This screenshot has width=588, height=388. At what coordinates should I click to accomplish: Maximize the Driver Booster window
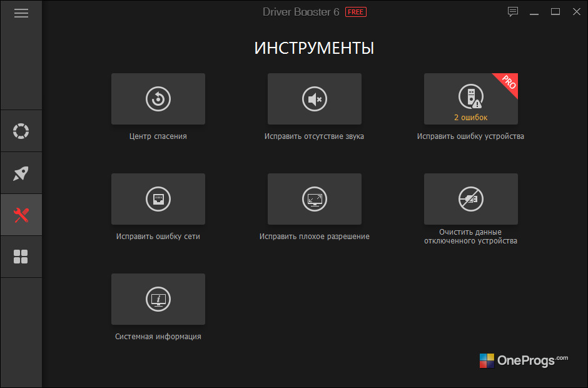[x=555, y=12]
